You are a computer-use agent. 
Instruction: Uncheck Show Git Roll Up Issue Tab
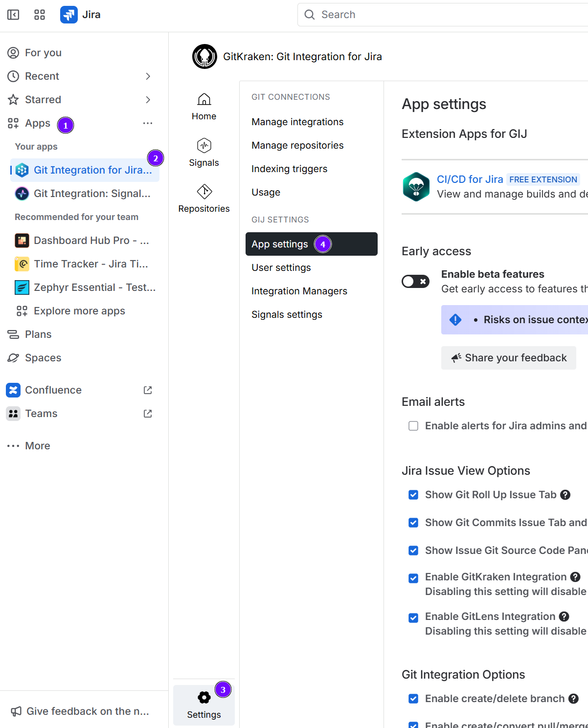[413, 495]
